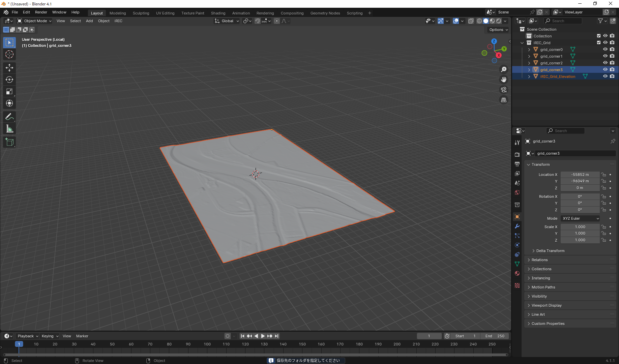Switch to orthographic/perspective grid view icon
The height and width of the screenshot is (364, 619).
tap(504, 100)
